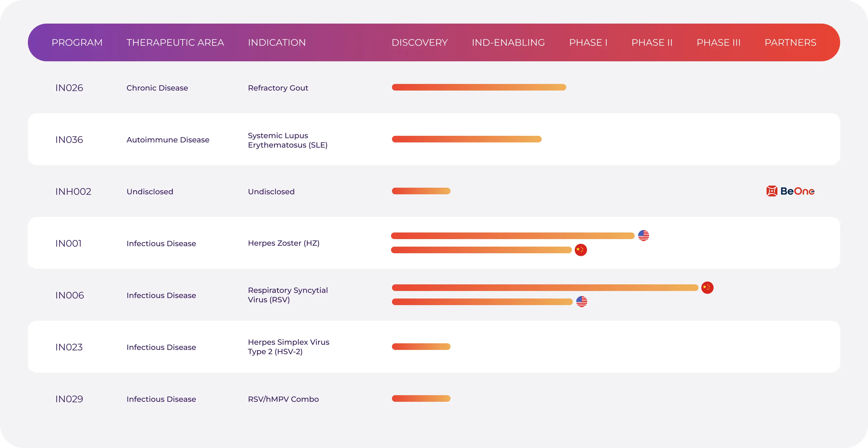Click the IN036 SLE progress bar
868x448 pixels.
click(x=466, y=139)
